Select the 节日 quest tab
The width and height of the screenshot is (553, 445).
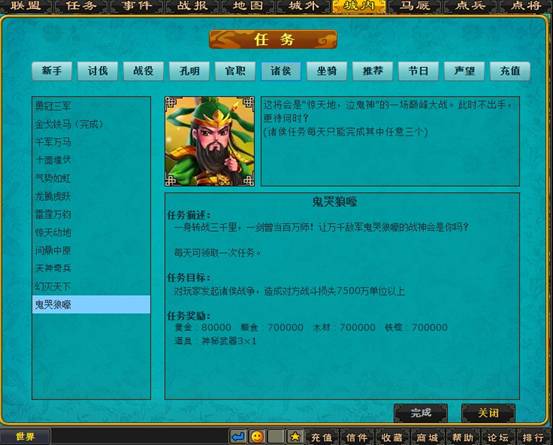[419, 71]
